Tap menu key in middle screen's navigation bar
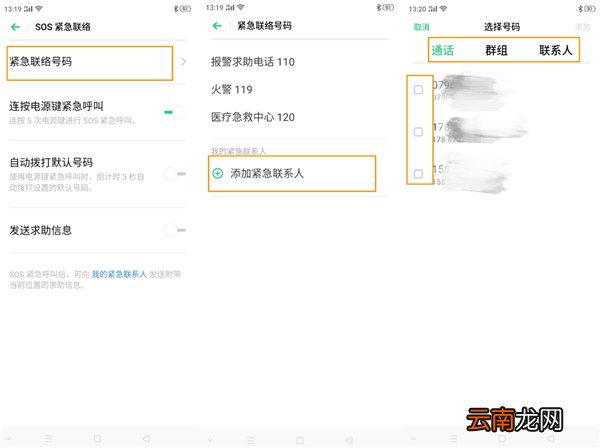Screen dimensions: 600x448 point(251,440)
